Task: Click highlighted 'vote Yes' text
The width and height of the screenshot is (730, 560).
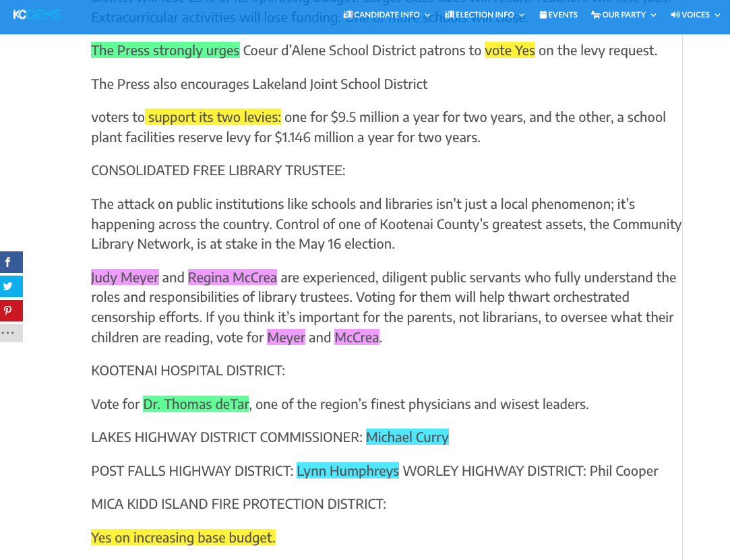Action: click(x=510, y=51)
